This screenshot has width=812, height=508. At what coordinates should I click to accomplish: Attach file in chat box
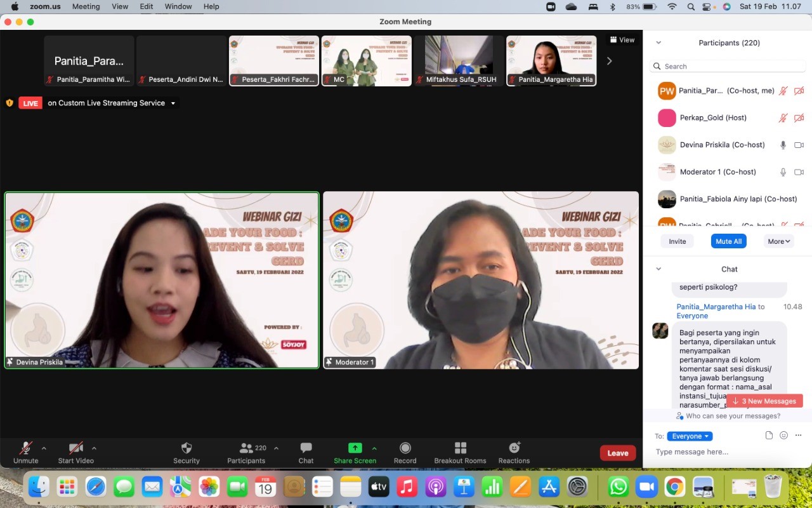tap(769, 436)
